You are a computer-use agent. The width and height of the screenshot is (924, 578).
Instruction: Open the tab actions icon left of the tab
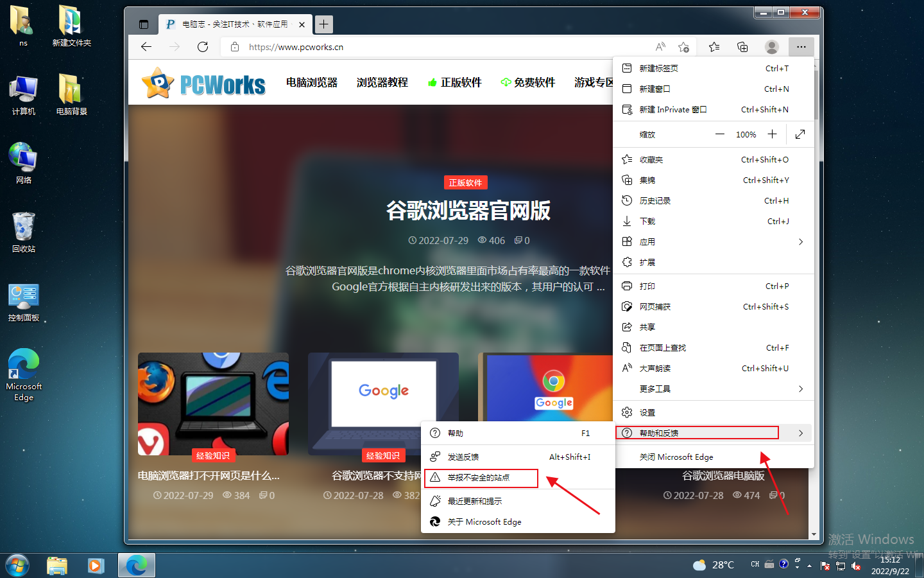(x=144, y=24)
